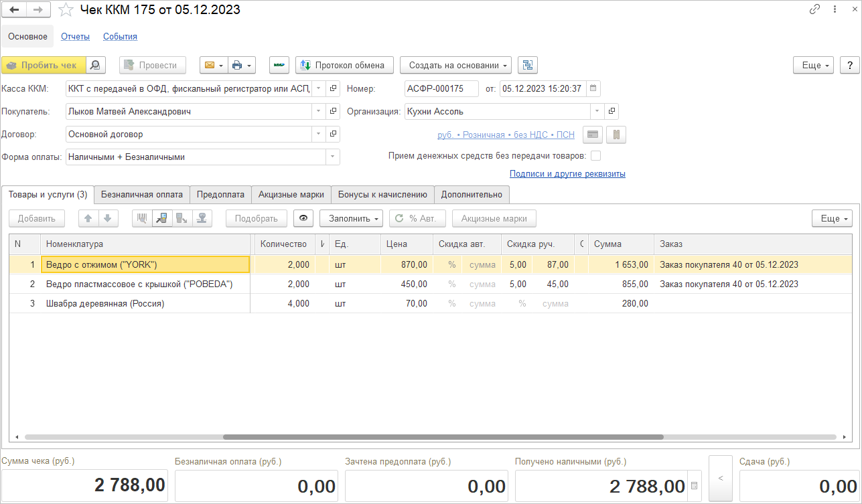Click the payment card icon near price link
The image size is (862, 504).
pyautogui.click(x=592, y=135)
